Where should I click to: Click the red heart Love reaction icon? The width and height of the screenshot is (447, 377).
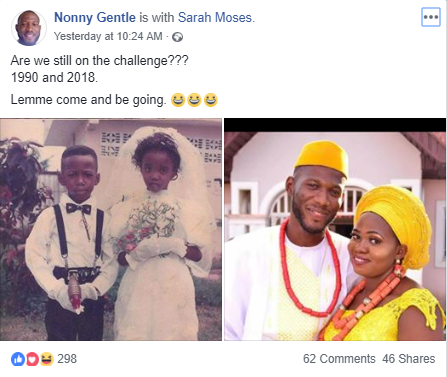click(x=32, y=359)
